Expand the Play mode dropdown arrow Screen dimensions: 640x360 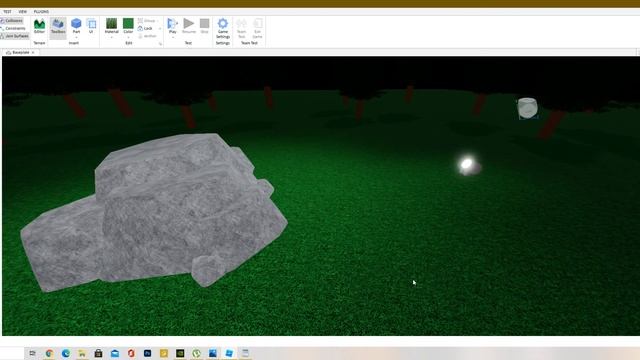173,38
